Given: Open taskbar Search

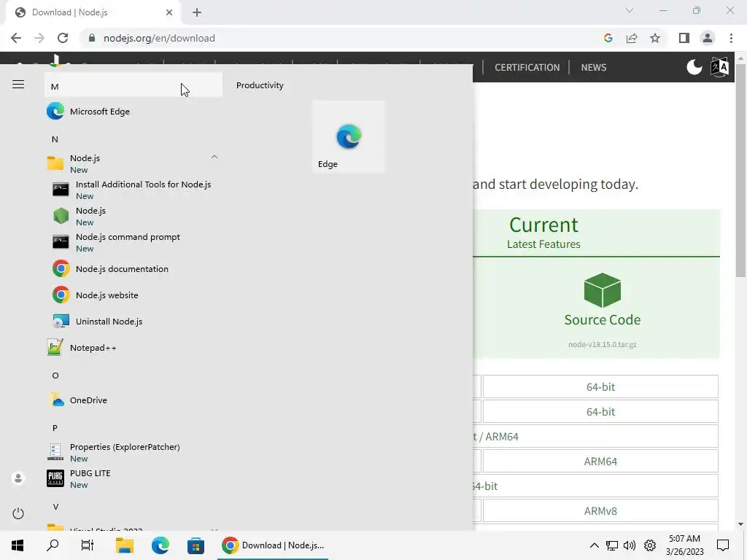Looking at the screenshot, I should (x=53, y=545).
